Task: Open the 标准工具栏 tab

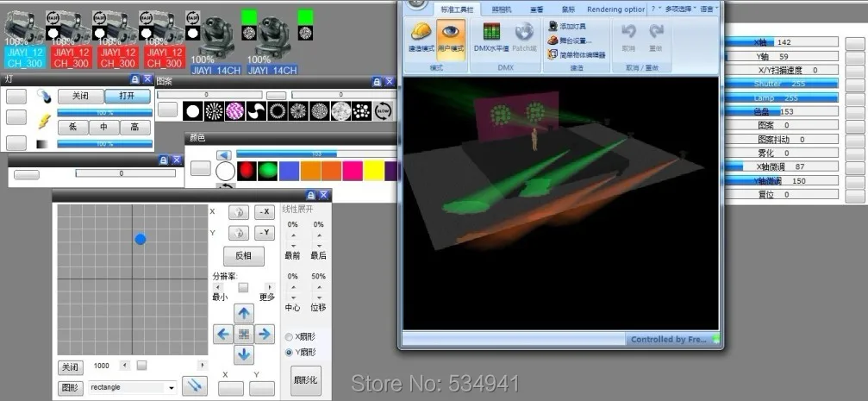Action: click(x=457, y=9)
